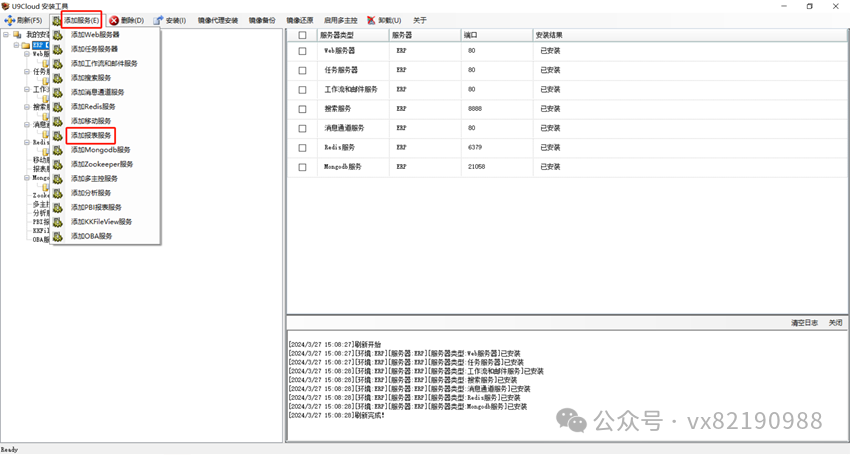Toggle the select-all checkbox in table header
This screenshot has width=850, height=455.
302,35
